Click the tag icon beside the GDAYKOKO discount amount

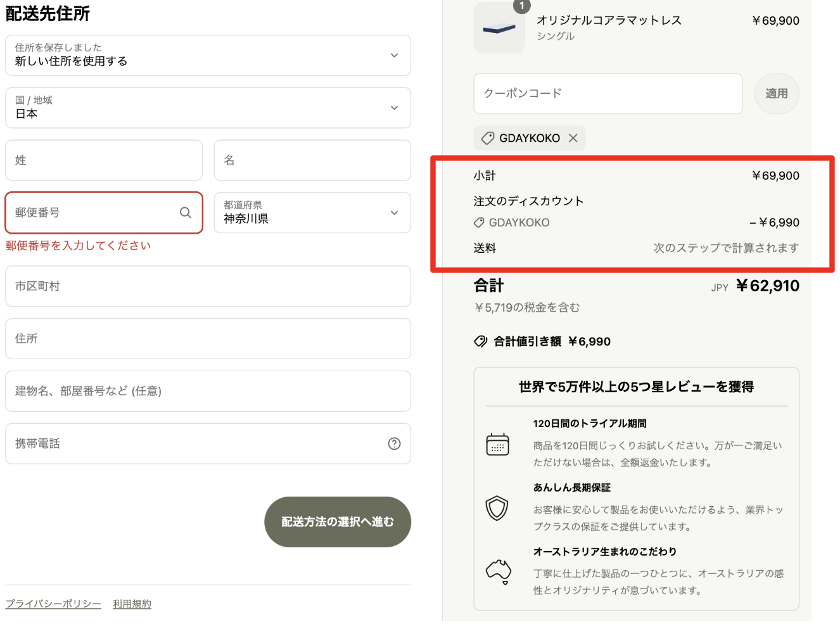tap(479, 223)
